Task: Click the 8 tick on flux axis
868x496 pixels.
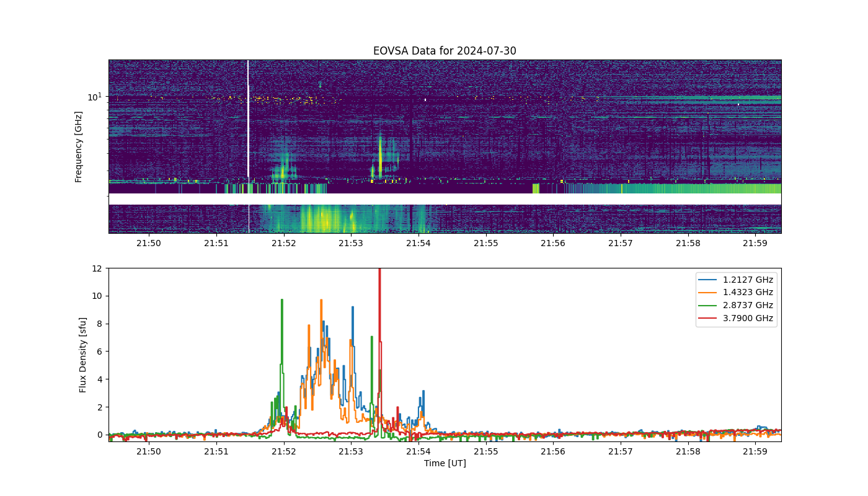Action: click(99, 324)
